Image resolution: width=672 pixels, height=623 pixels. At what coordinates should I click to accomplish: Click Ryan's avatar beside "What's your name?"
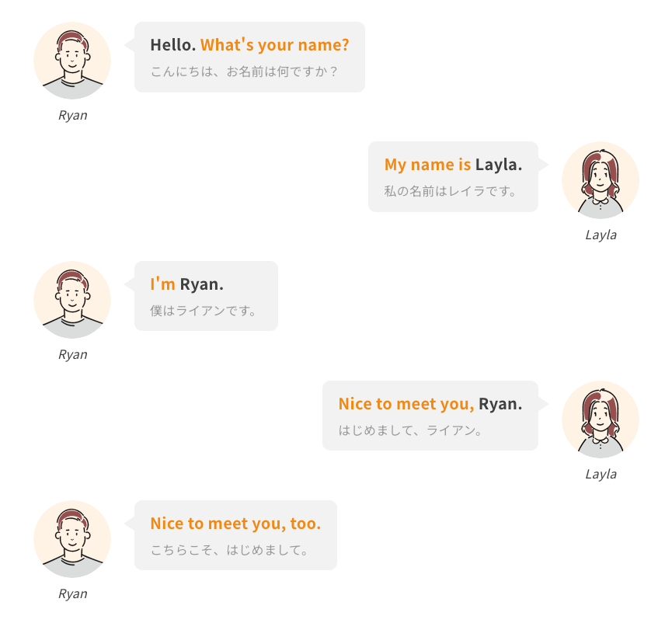click(x=72, y=61)
